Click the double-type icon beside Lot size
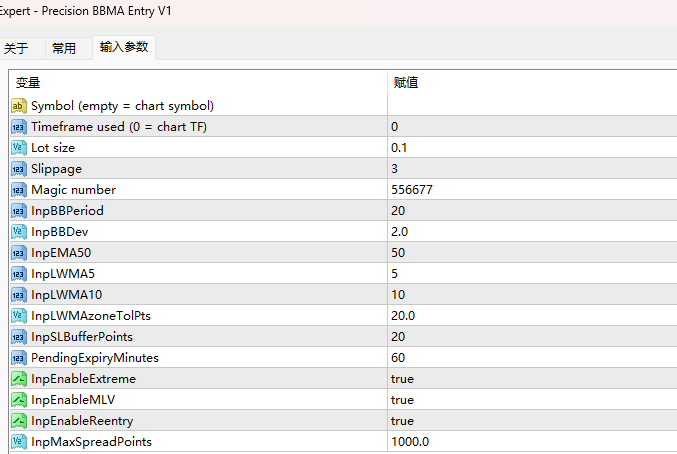677x454 pixels. tap(19, 148)
